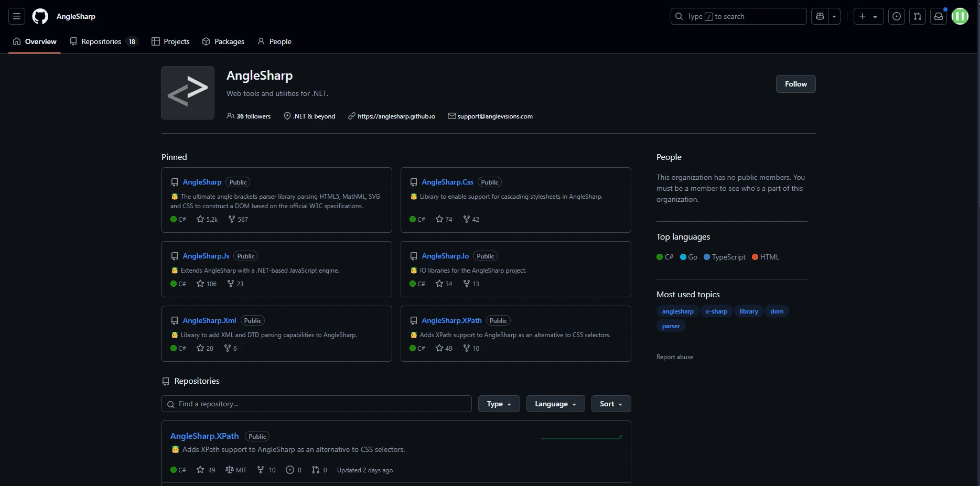This screenshot has width=980, height=486.
Task: Switch to the People tab
Action: [x=274, y=41]
